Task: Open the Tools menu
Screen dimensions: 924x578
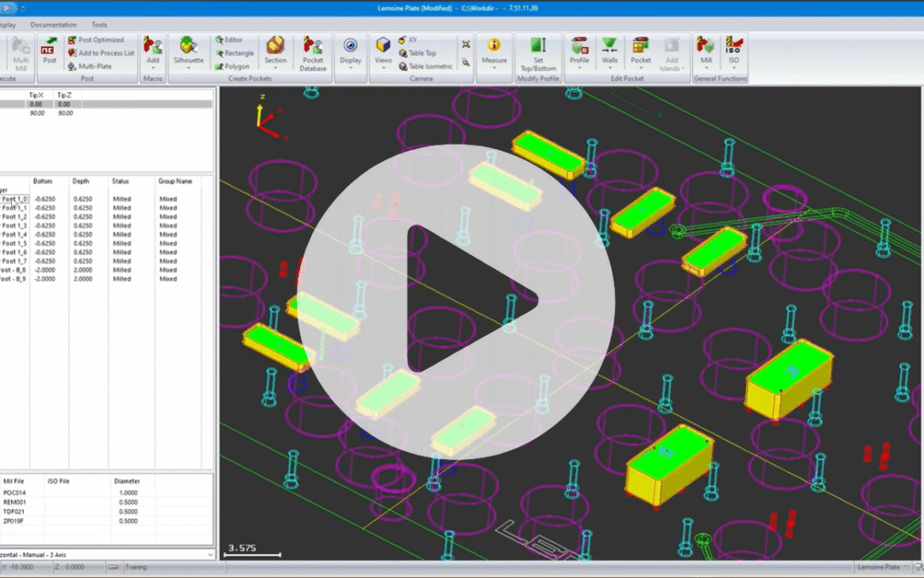Action: point(98,25)
